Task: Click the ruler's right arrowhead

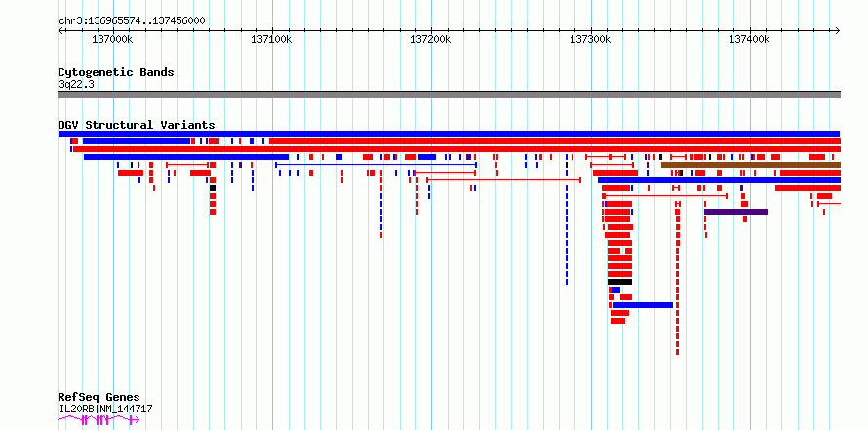Action: pyautogui.click(x=837, y=31)
